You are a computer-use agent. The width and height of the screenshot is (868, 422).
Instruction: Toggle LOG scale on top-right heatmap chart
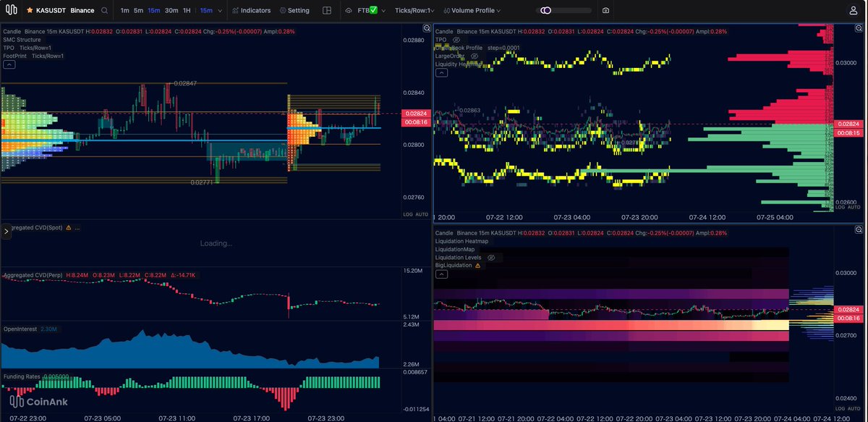click(840, 207)
